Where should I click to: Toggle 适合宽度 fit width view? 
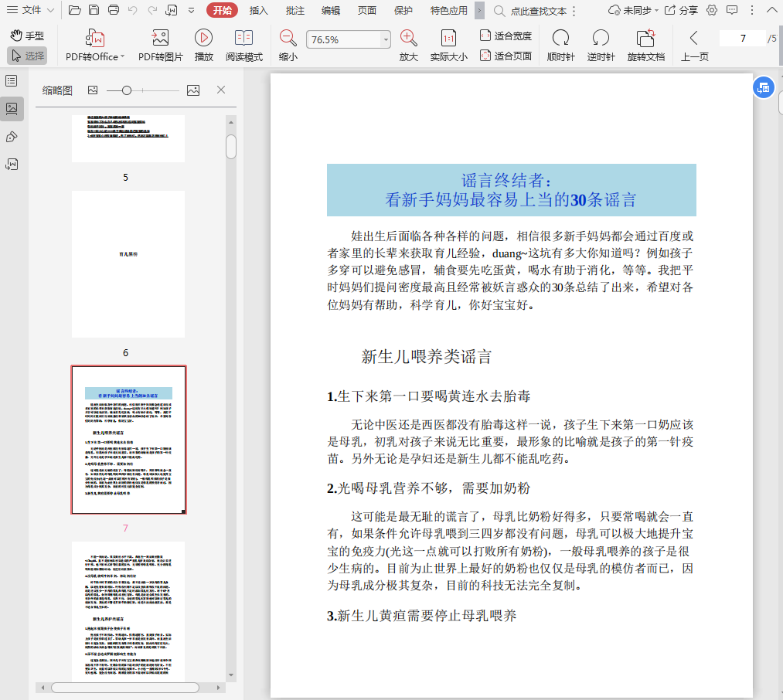[506, 36]
